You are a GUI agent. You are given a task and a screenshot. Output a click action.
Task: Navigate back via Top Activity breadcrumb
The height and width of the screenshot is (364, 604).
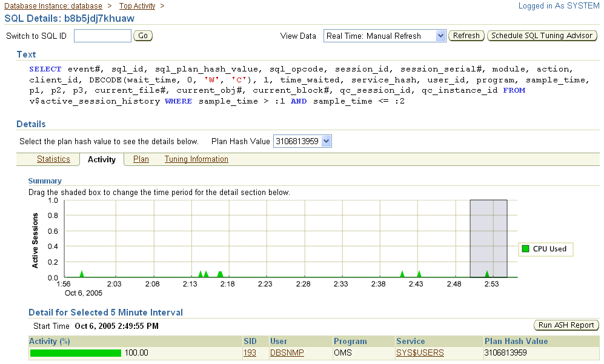(x=136, y=5)
